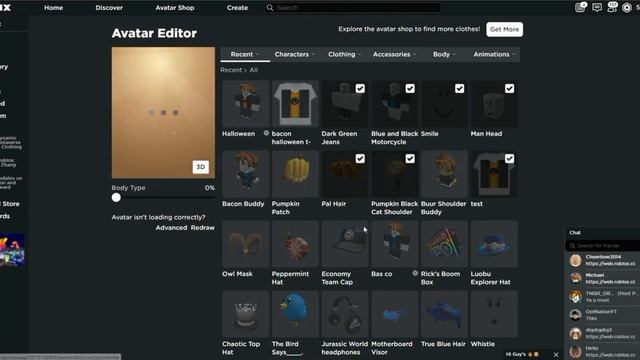The image size is (640, 360).
Task: Click the chat Search for friends field
Action: (x=602, y=246)
